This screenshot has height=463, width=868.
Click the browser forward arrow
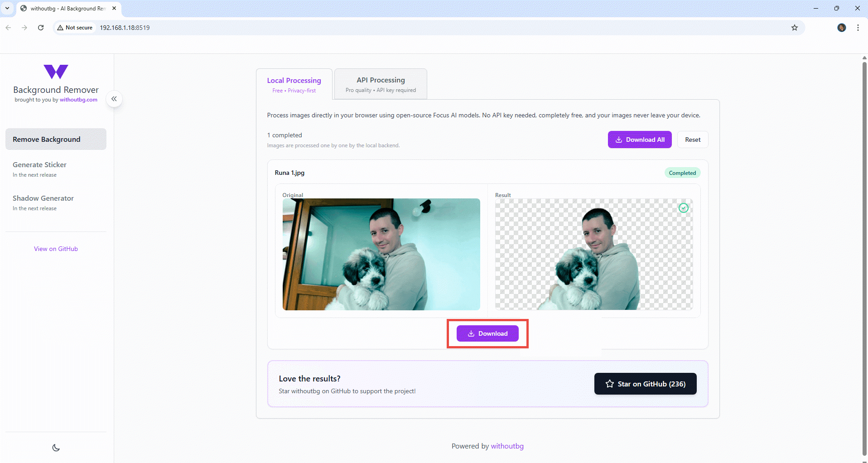pyautogui.click(x=24, y=28)
